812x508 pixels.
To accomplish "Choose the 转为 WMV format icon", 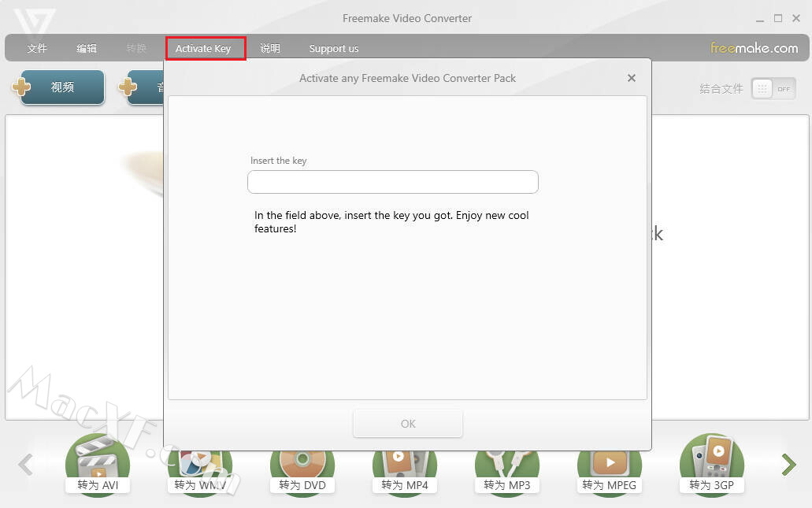I will coord(200,473).
